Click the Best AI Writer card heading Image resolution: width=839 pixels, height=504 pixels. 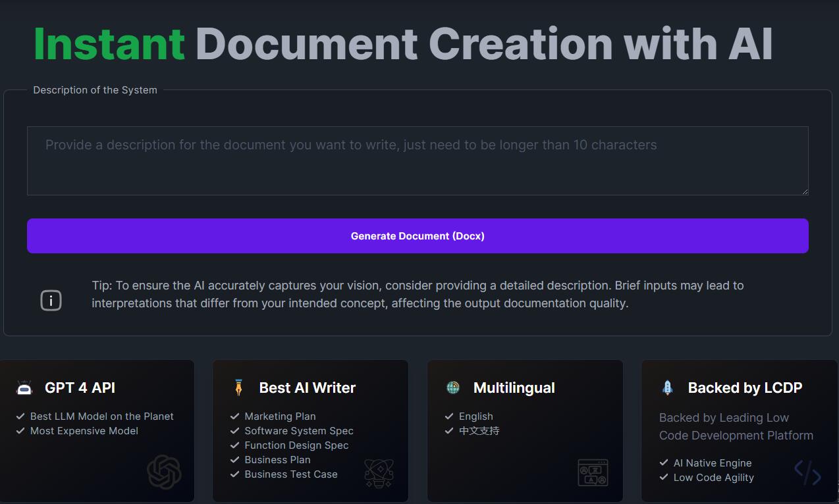307,388
